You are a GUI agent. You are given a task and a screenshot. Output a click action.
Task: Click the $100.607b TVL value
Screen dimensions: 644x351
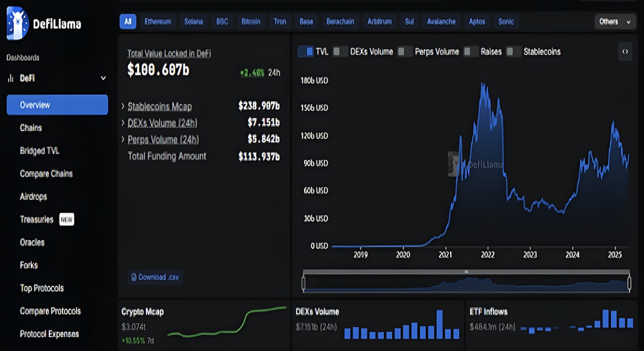click(158, 70)
